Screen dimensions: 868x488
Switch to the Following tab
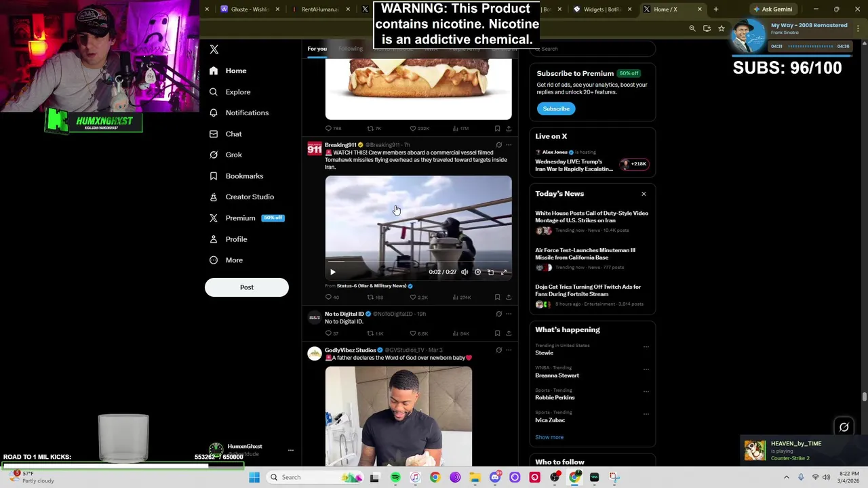[351, 49]
